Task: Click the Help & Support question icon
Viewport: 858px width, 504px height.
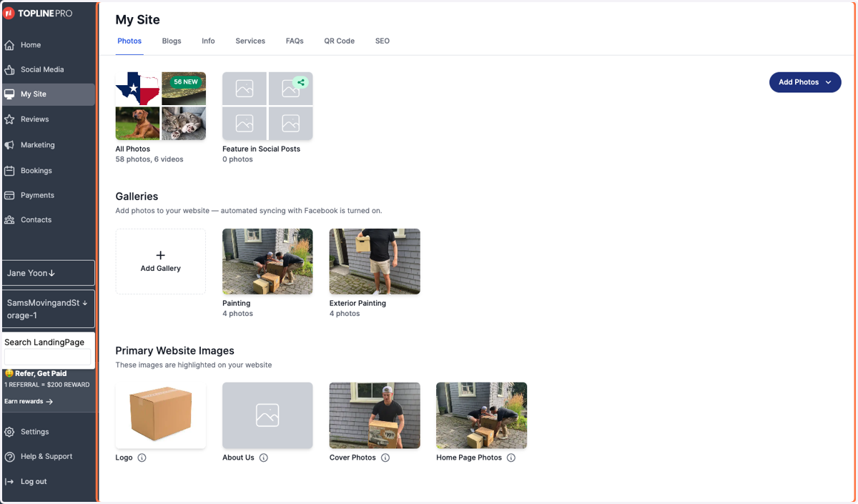Action: point(9,457)
